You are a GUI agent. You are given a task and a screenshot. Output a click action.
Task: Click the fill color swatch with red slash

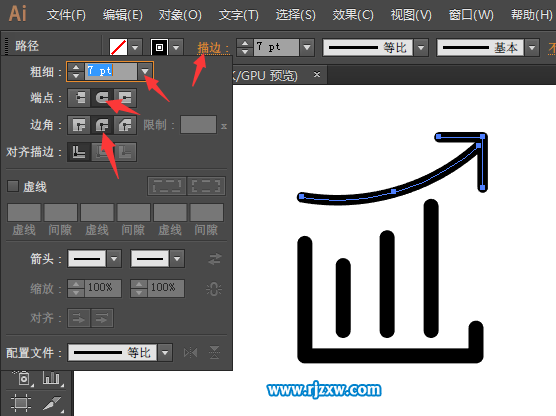[118, 47]
